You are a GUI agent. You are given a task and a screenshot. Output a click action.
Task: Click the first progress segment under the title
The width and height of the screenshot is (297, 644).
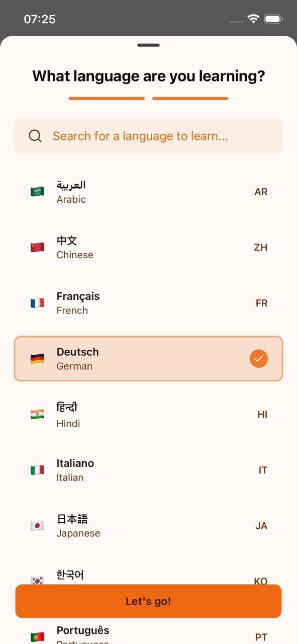pyautogui.click(x=107, y=99)
